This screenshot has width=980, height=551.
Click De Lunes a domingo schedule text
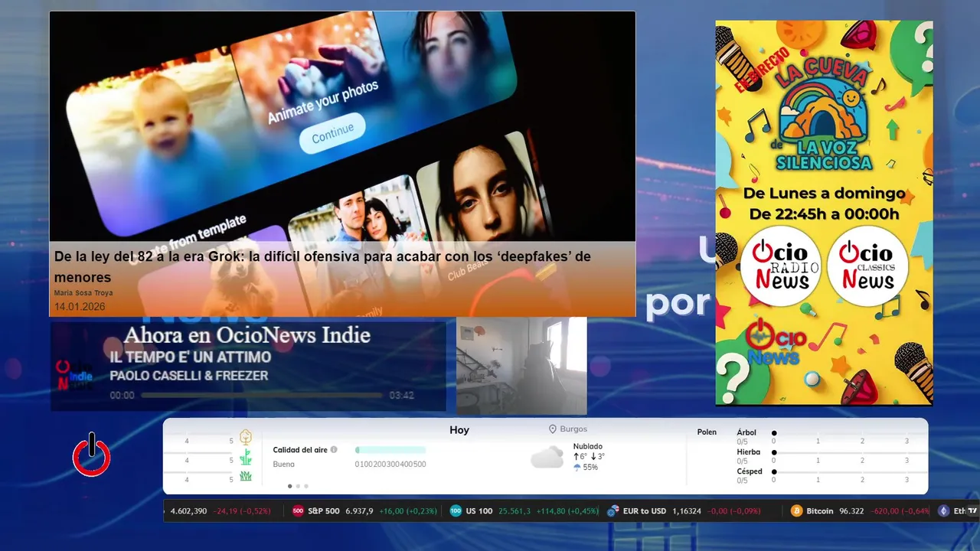824,194
